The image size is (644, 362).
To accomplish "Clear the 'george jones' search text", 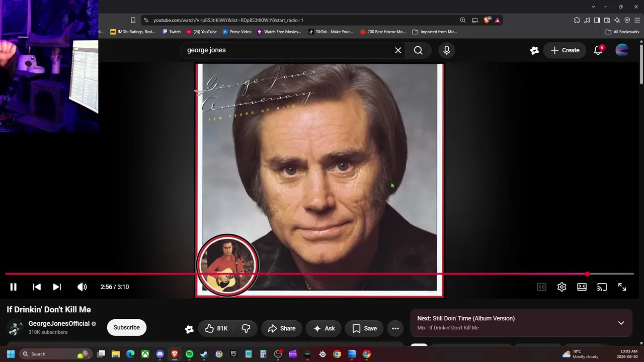I will (398, 50).
